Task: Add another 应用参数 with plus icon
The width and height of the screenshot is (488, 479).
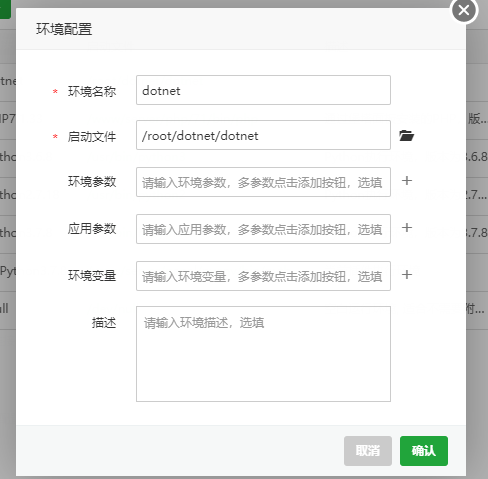Action: click(x=407, y=228)
